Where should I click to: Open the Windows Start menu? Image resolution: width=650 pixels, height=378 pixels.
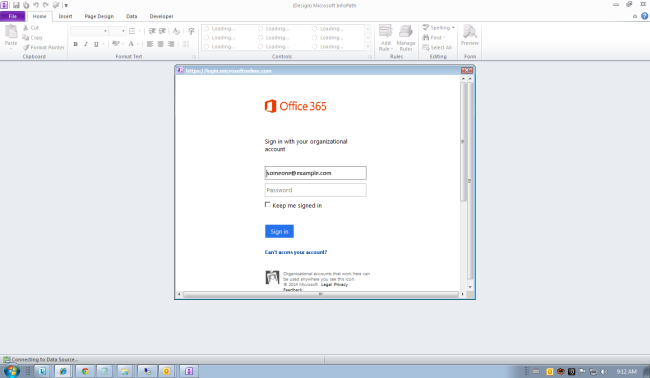point(11,371)
